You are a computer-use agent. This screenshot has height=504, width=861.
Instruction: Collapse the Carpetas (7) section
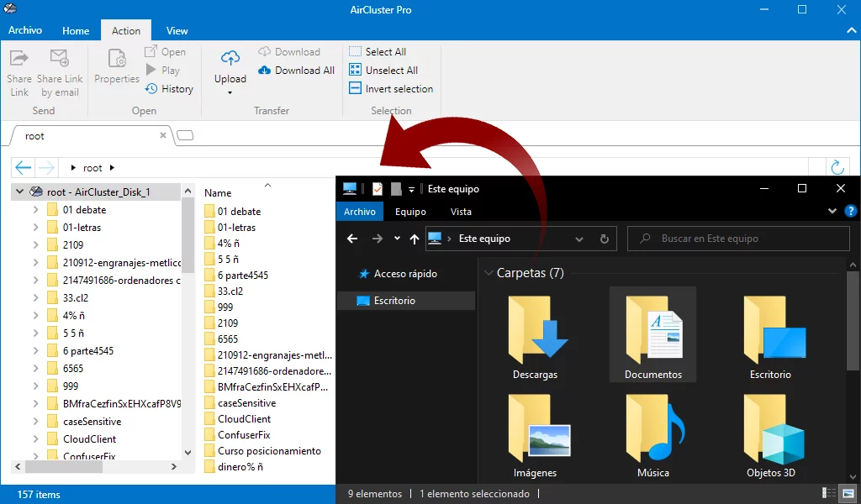pyautogui.click(x=488, y=274)
